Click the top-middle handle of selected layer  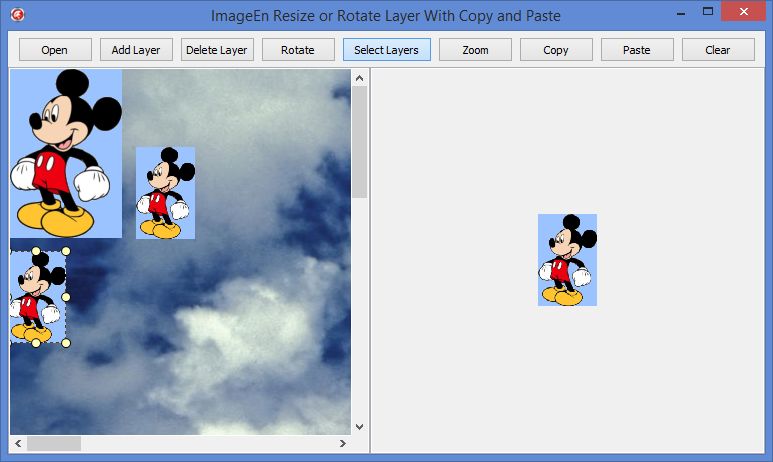36,251
